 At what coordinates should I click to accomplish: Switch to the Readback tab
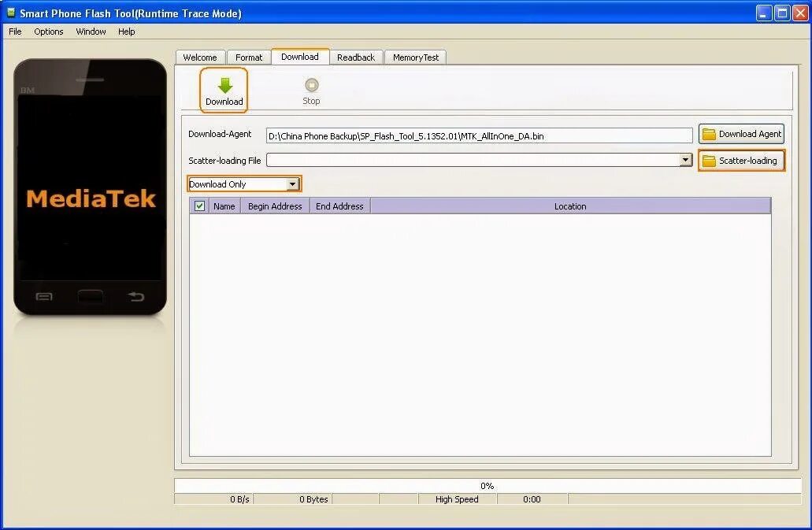[x=356, y=57]
